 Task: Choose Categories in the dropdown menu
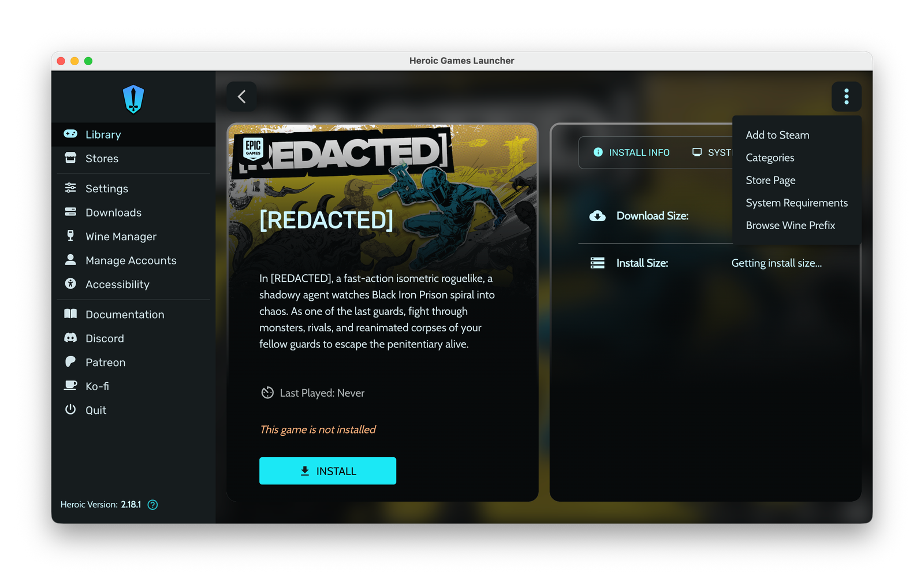click(x=770, y=158)
